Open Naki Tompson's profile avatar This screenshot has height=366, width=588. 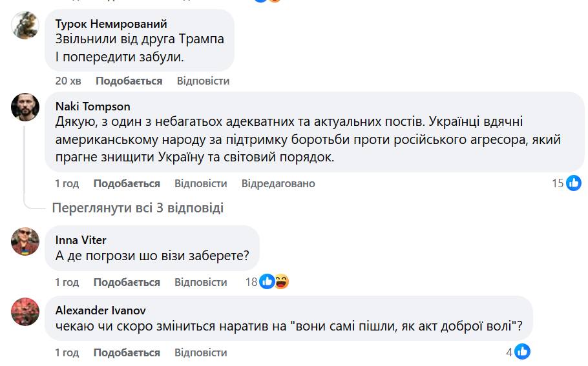click(x=25, y=107)
